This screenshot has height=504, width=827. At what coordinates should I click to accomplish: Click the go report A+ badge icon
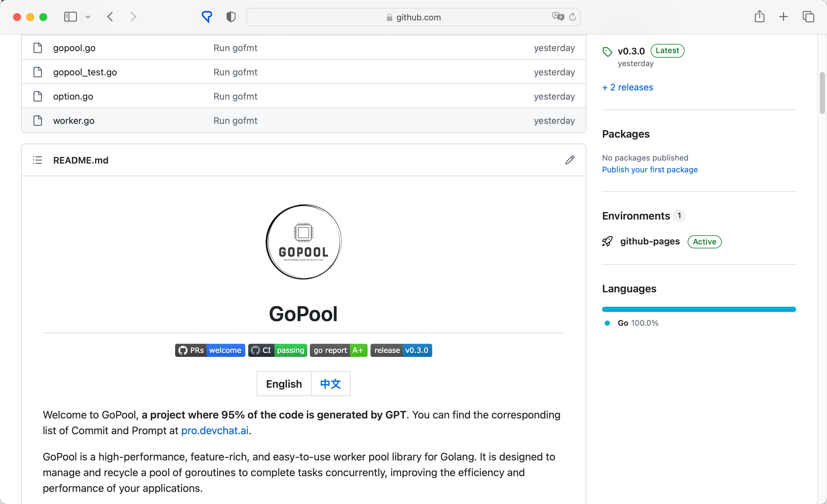click(338, 350)
